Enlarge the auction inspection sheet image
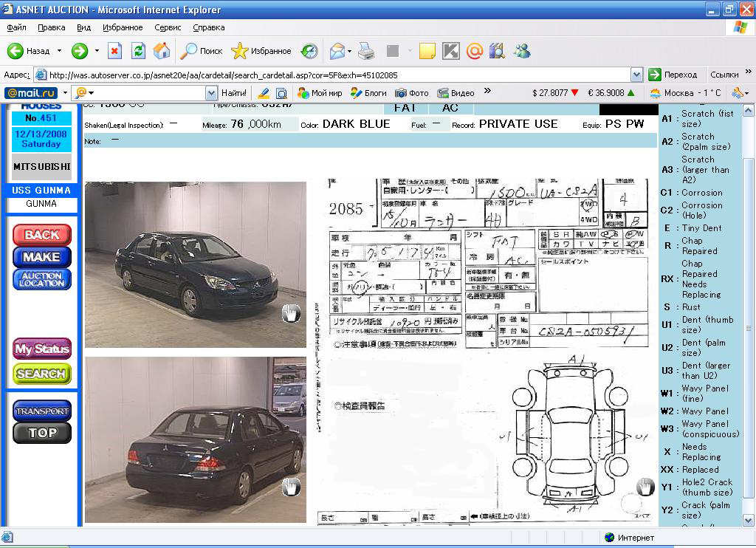 [484, 352]
